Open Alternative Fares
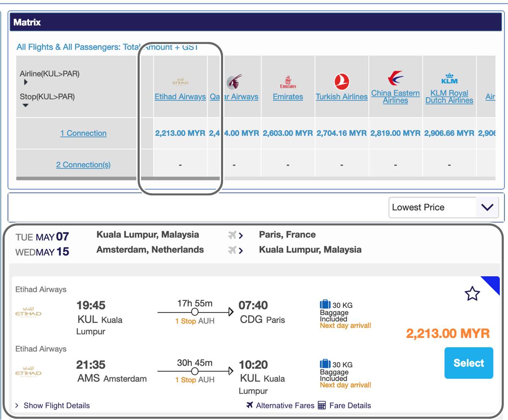 [285, 405]
